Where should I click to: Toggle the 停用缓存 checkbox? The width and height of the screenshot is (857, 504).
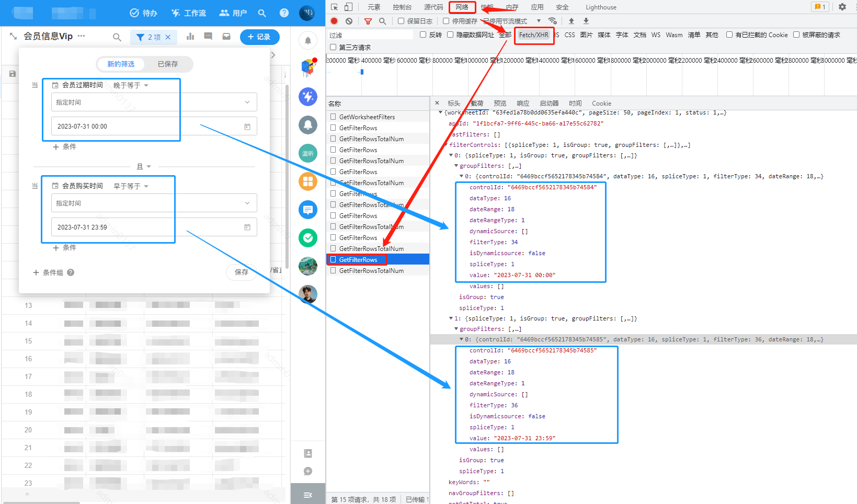pos(446,21)
